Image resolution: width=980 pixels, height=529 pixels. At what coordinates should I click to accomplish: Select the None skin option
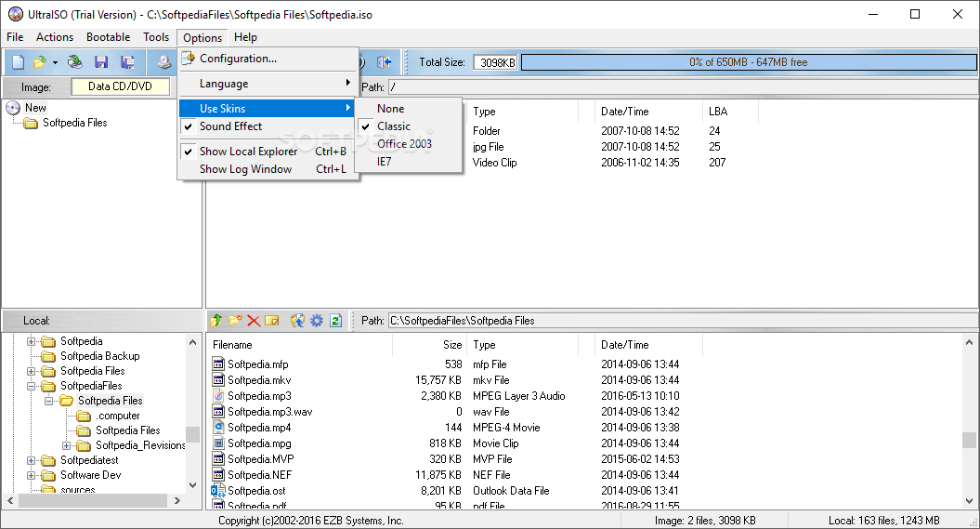tap(409, 108)
